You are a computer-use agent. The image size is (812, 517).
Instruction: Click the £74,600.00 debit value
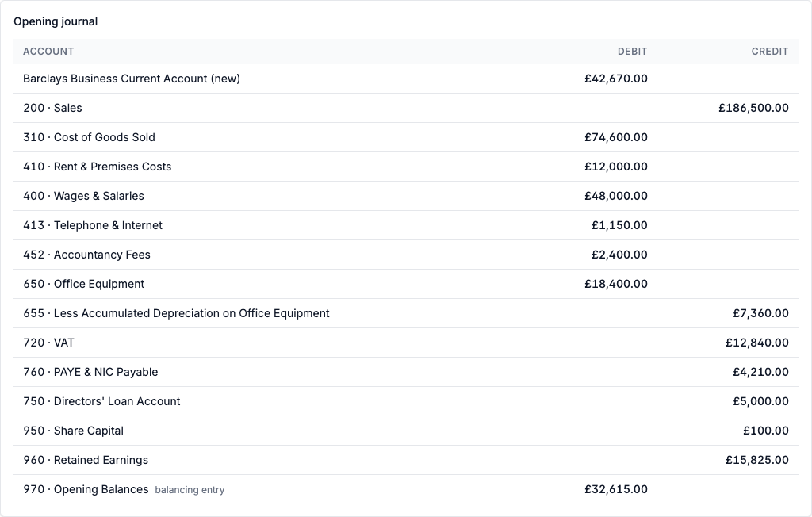point(615,137)
